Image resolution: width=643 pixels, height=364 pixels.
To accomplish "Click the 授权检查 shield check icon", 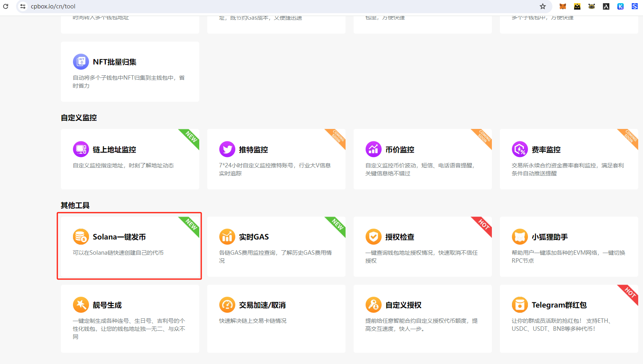I will click(x=374, y=237).
